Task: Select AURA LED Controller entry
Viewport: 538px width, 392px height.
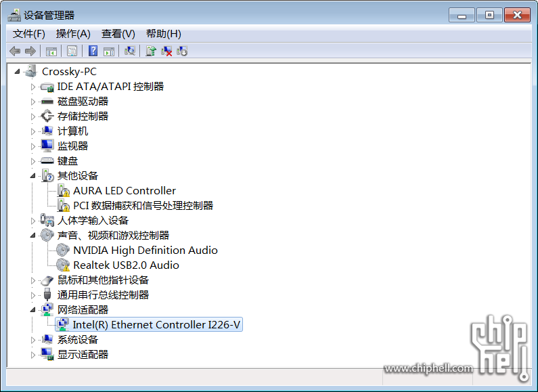Action: pyautogui.click(x=125, y=190)
